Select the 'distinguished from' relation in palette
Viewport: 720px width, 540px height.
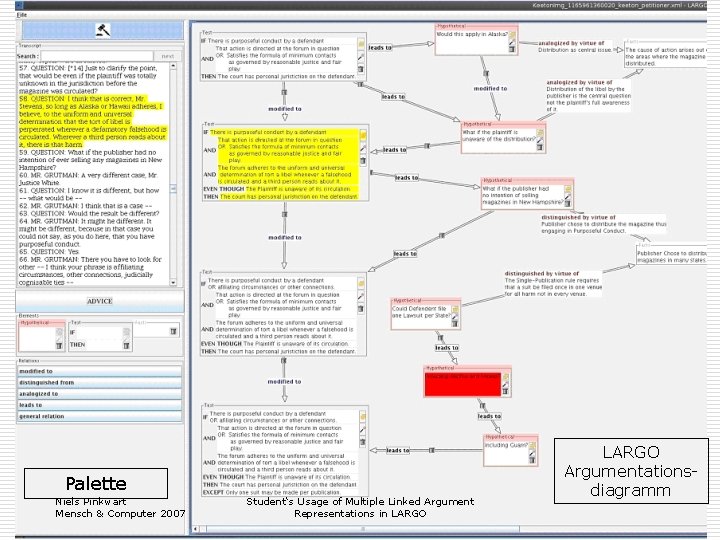100,382
